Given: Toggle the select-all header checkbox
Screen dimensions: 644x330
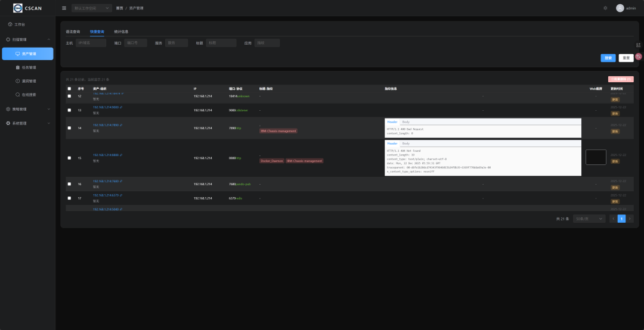Looking at the screenshot, I should 69,89.
